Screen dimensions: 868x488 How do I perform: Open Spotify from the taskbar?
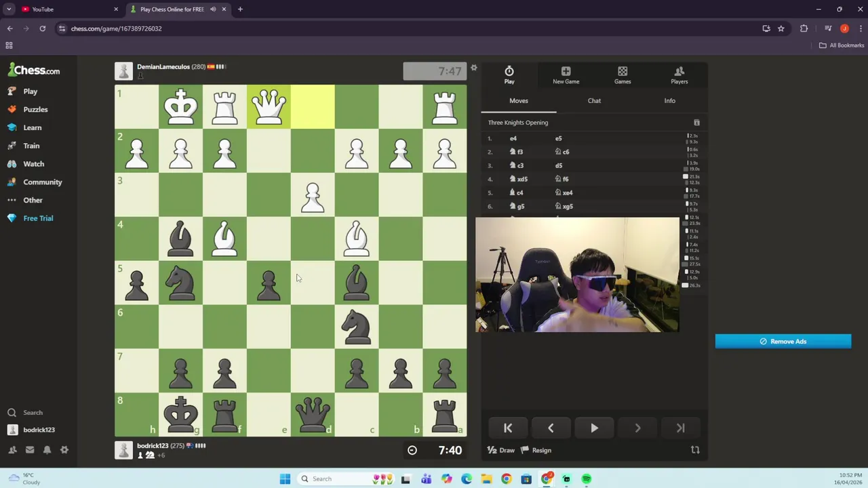pyautogui.click(x=587, y=479)
